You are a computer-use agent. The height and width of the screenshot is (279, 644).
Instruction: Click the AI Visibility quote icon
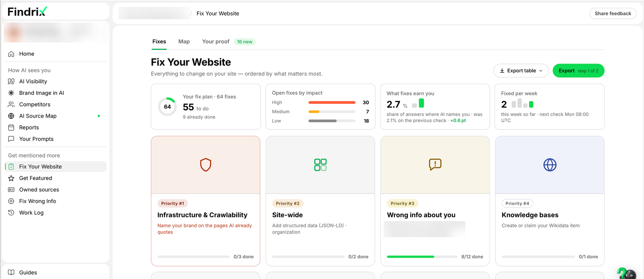point(11,81)
